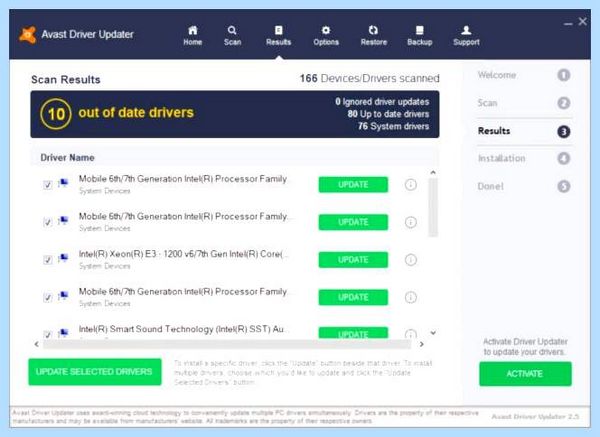Select the Results step in right sidebar
600x437 pixels.
524,131
